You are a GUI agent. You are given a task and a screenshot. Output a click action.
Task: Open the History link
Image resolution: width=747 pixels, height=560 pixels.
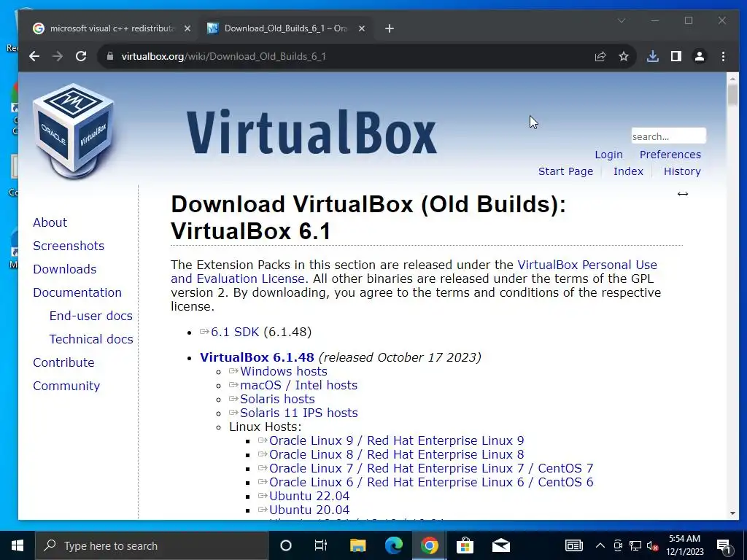682,171
